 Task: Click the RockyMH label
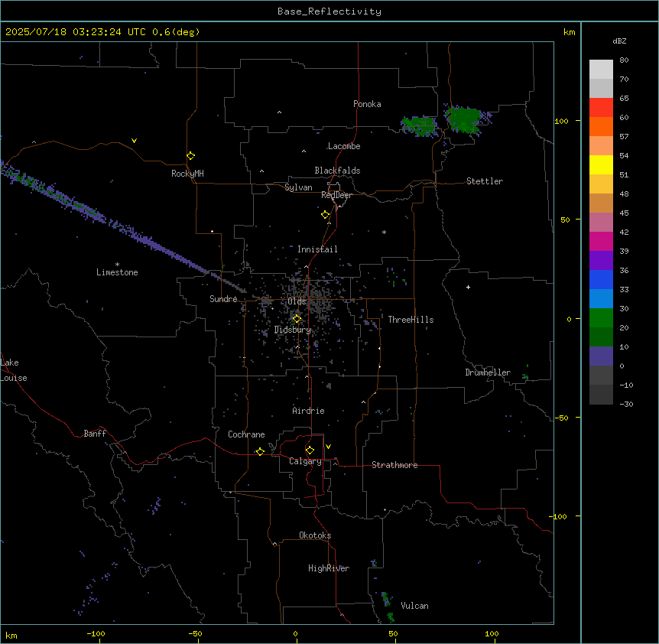tap(187, 174)
